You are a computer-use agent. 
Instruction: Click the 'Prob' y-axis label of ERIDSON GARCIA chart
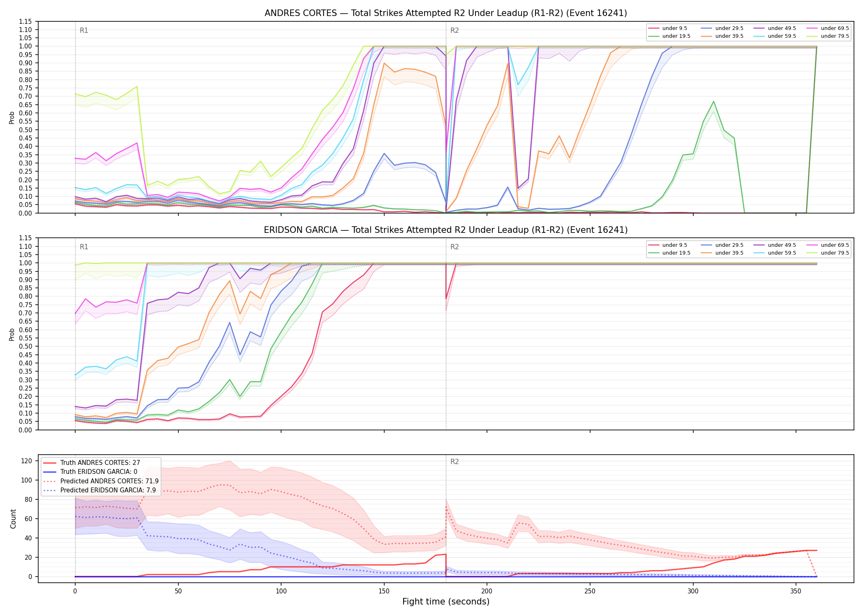click(12, 334)
